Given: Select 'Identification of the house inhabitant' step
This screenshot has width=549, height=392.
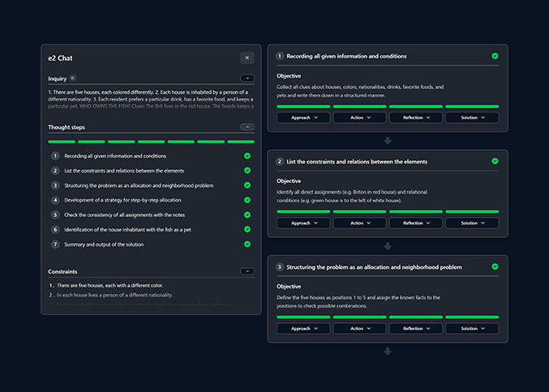Looking at the screenshot, I should pyautogui.click(x=129, y=229).
